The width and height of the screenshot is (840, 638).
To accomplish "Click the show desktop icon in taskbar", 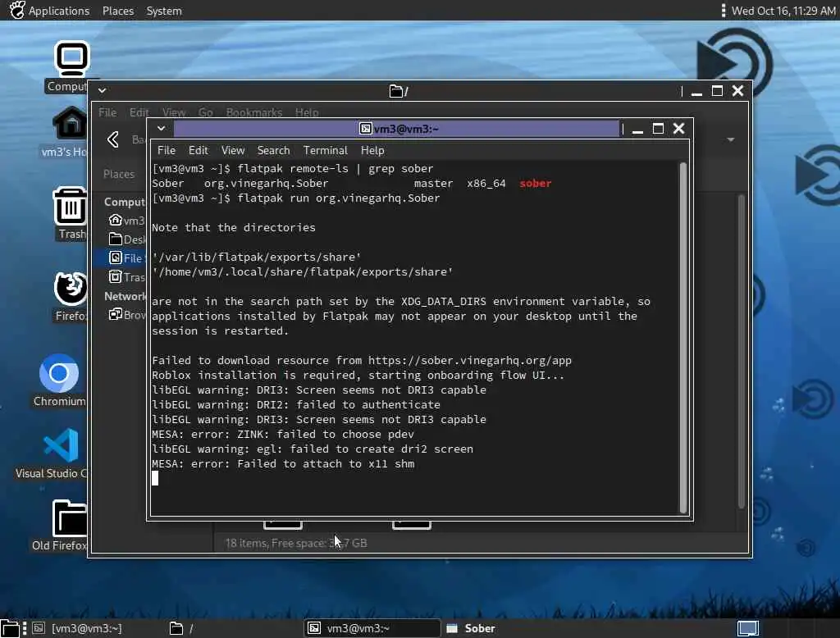I will point(10,628).
